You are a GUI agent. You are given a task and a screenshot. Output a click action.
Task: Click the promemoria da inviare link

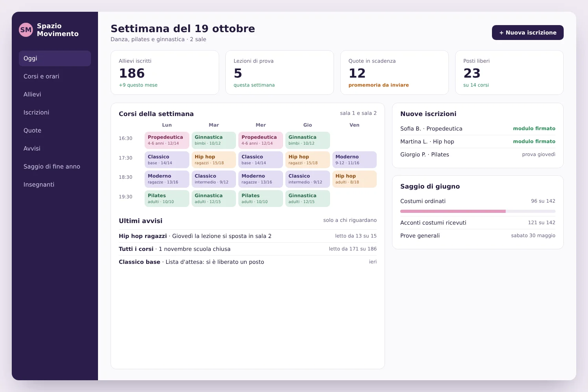[379, 85]
